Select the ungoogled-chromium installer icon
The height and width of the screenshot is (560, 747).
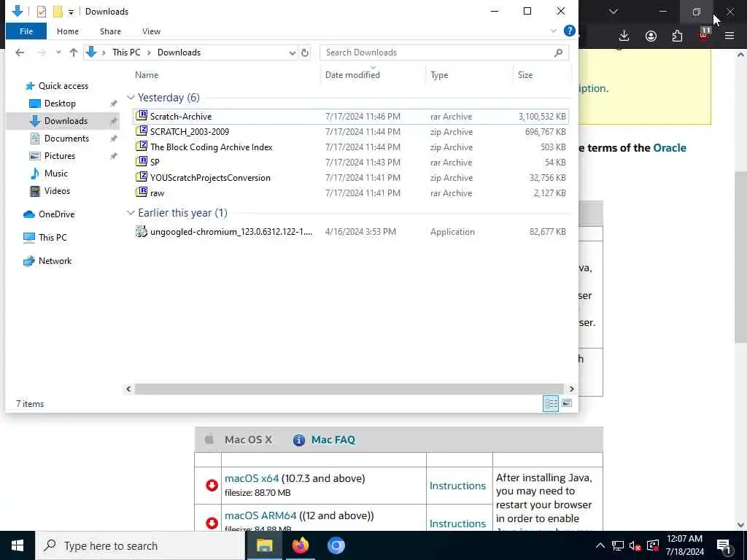point(142,231)
